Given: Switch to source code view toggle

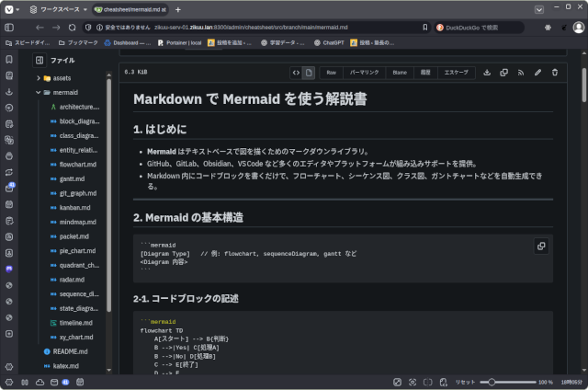Looking at the screenshot, I should [x=296, y=72].
